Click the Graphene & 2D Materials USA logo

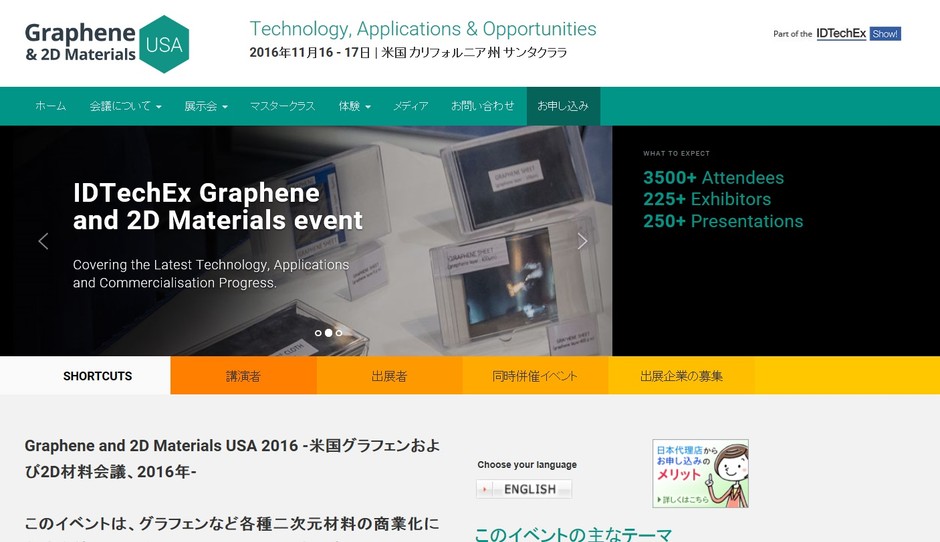coord(107,44)
